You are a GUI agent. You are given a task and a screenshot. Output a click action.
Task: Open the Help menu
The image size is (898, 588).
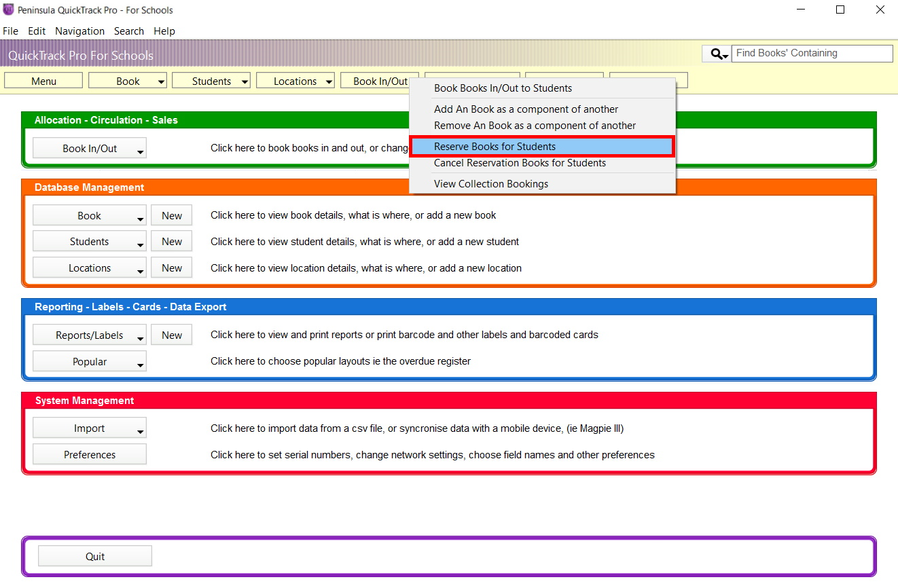pyautogui.click(x=164, y=31)
